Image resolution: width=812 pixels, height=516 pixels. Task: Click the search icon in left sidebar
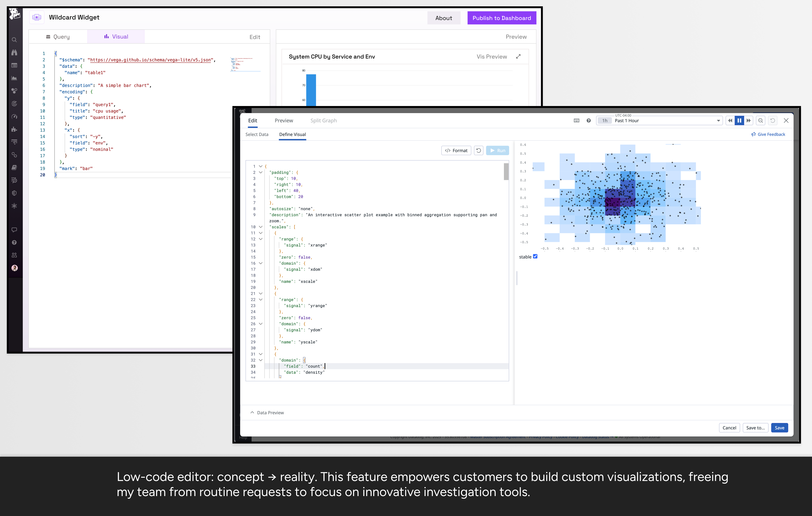14,40
